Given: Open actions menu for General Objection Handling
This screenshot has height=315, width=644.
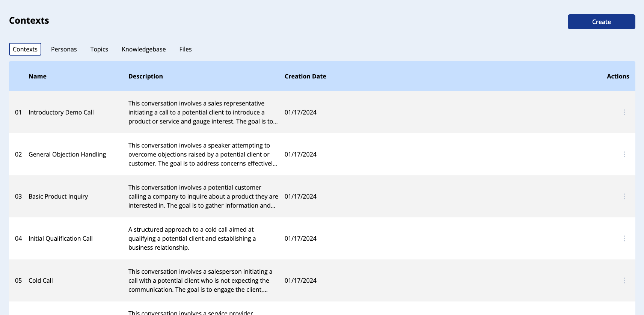Looking at the screenshot, I should [x=624, y=154].
